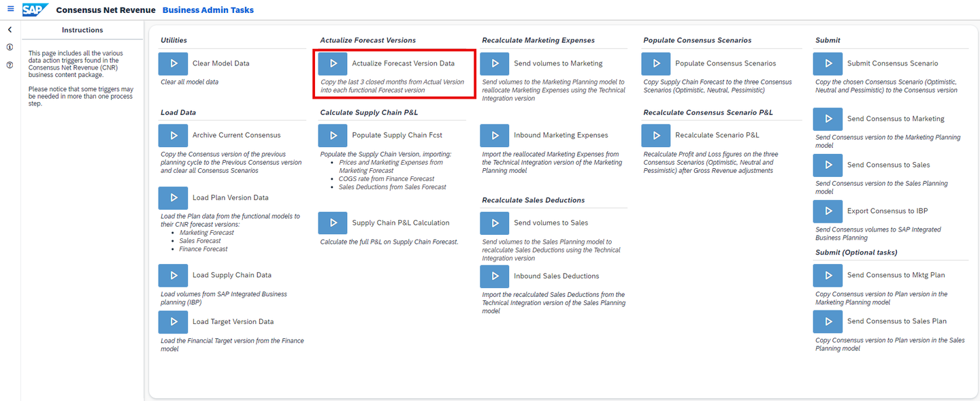Run Send Consensus to Mktg Plan trigger
Viewport: 980px width, 401px height.
[x=828, y=275]
